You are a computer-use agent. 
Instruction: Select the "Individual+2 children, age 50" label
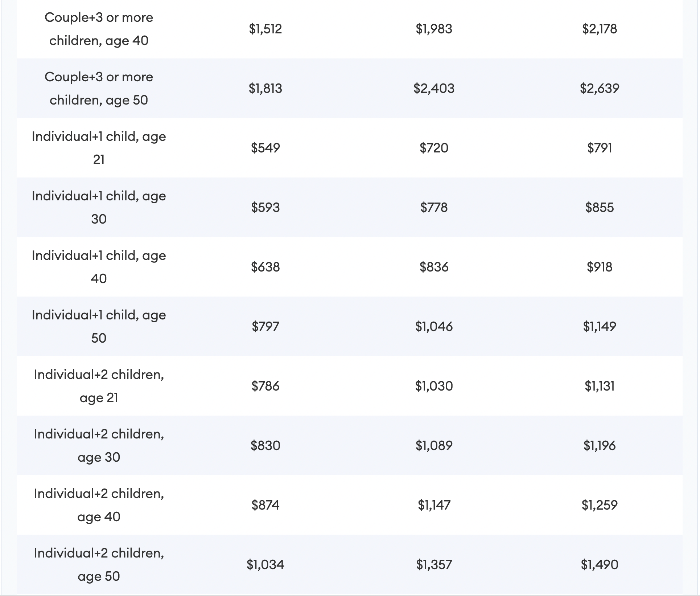tap(99, 565)
